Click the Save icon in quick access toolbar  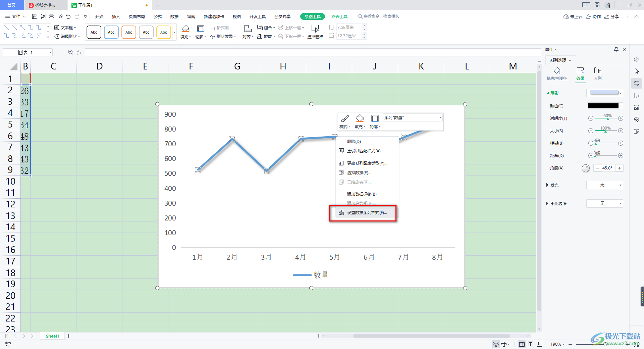click(x=35, y=16)
